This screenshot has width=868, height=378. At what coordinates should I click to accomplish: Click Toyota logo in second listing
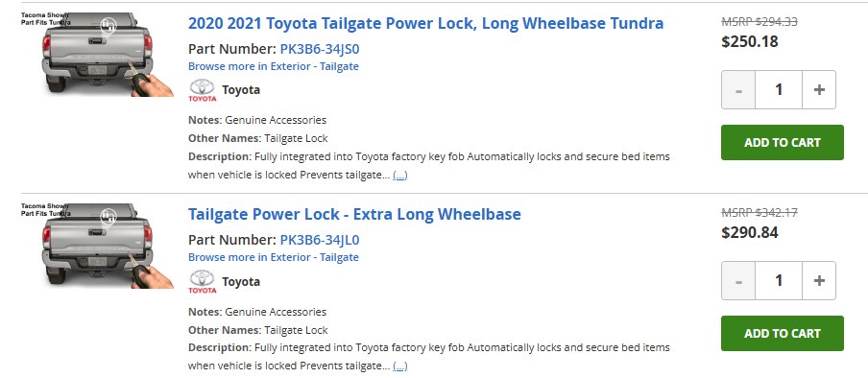(x=202, y=282)
